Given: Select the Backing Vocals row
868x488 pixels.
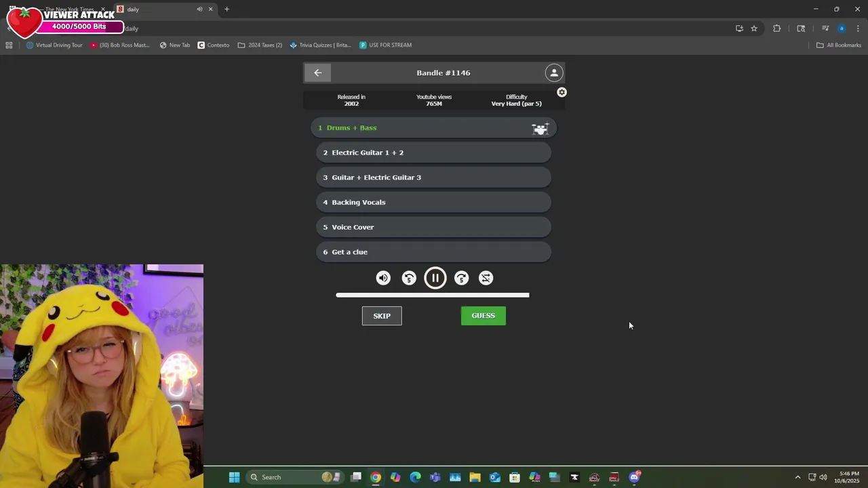Looking at the screenshot, I should [434, 202].
